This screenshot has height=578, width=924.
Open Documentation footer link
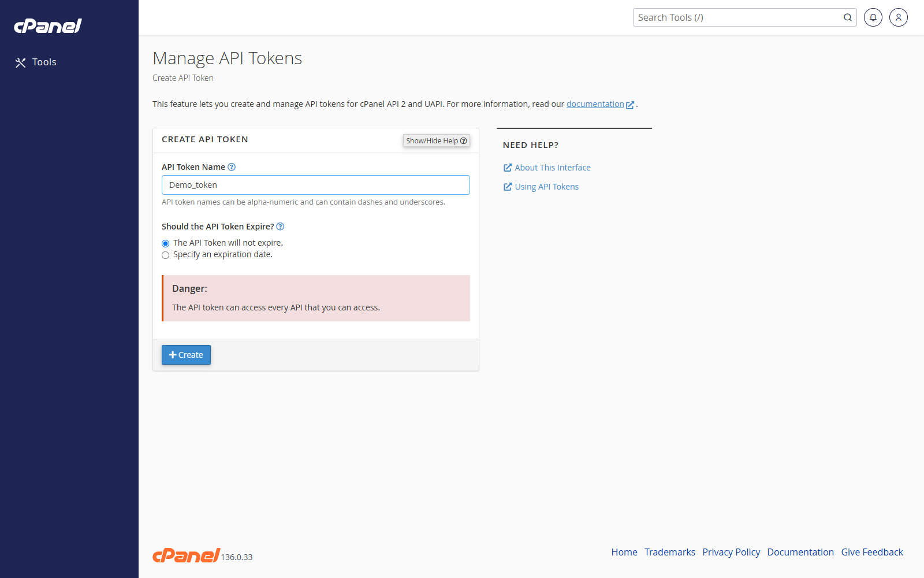click(x=800, y=552)
